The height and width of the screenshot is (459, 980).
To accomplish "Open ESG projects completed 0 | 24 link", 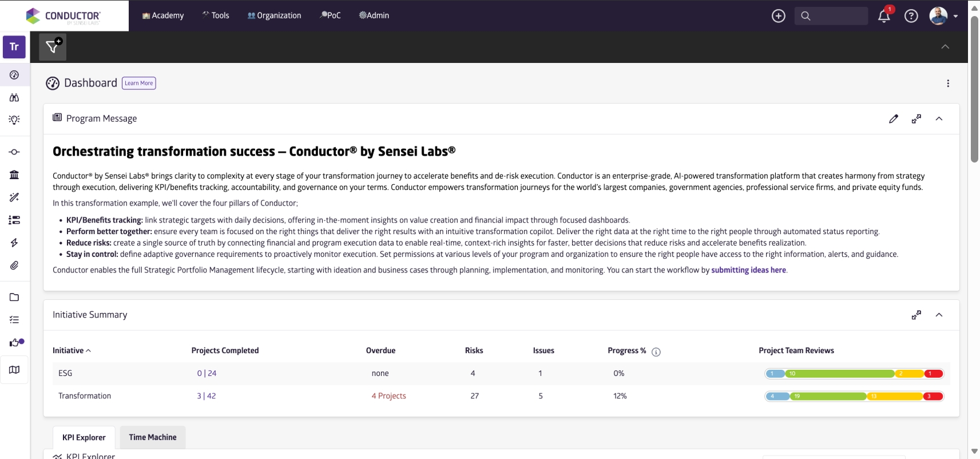I will [207, 373].
